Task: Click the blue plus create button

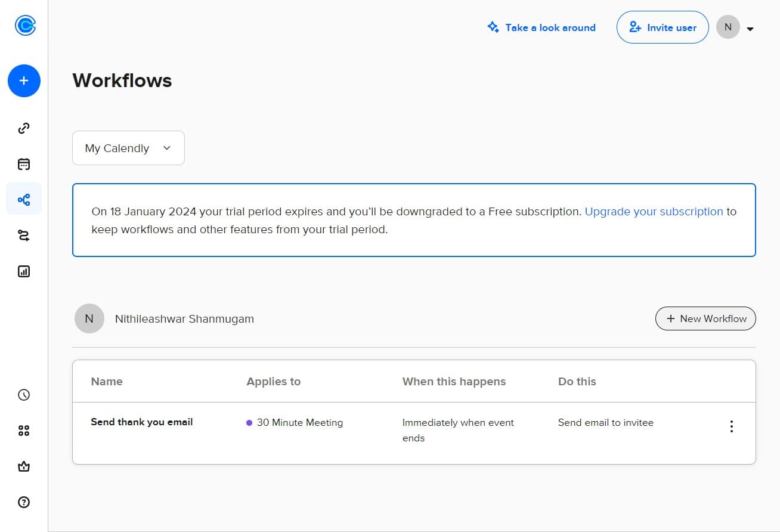Action: [24, 81]
